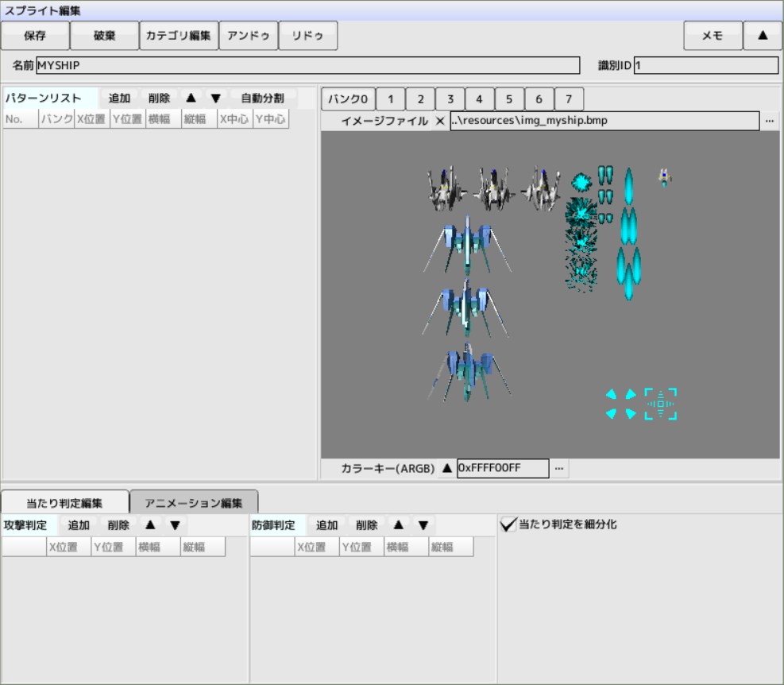Open the color key picker (...) button
The width and height of the screenshot is (784, 685).
pos(559,468)
